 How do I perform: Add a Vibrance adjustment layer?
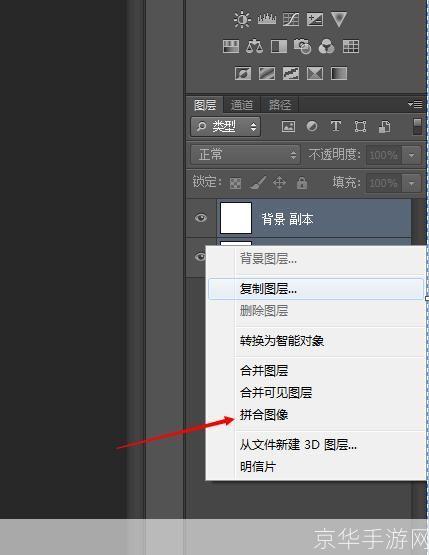[x=339, y=19]
